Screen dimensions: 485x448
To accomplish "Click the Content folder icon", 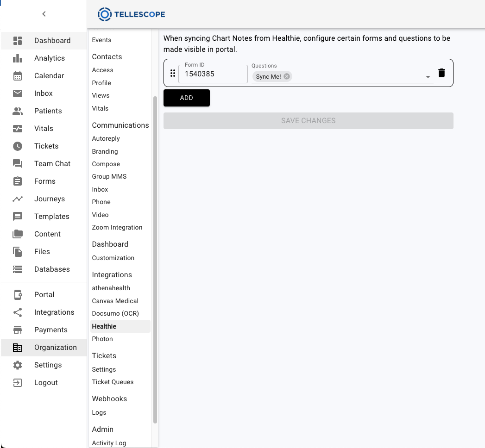I will 18,234.
